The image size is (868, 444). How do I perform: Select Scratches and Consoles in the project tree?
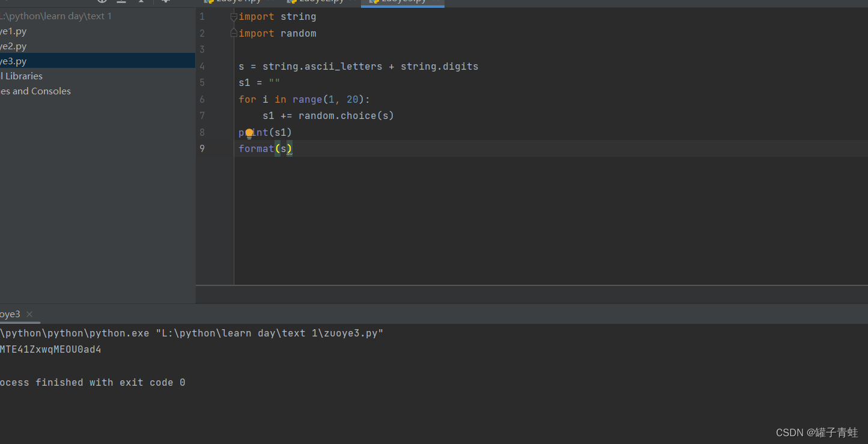(35, 91)
